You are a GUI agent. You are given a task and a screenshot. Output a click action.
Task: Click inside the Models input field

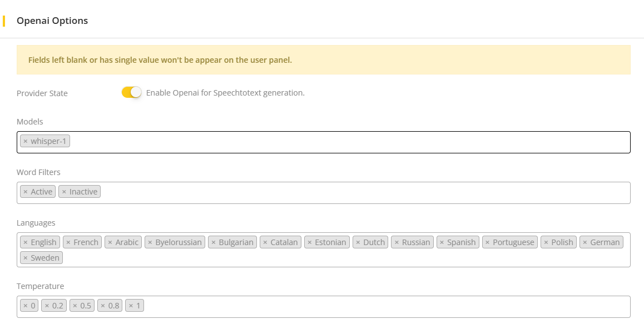(x=334, y=142)
